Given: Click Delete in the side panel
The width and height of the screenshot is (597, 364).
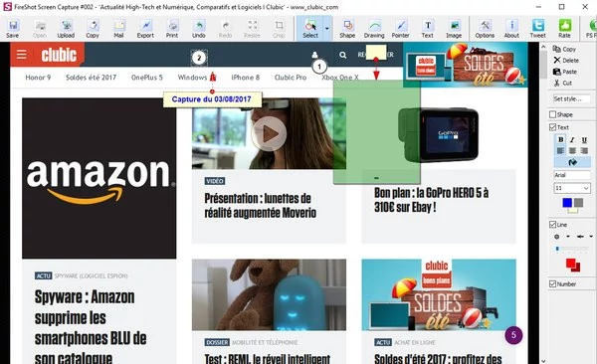Looking at the screenshot, I should 566,60.
